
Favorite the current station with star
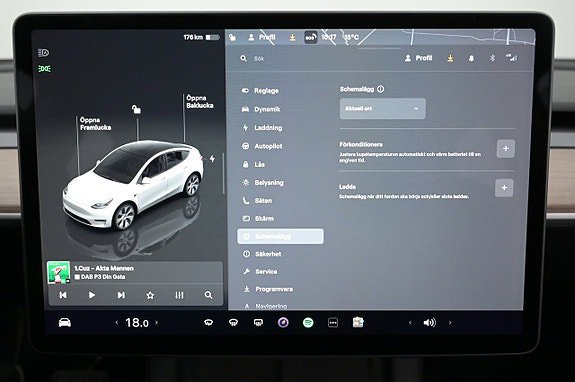(150, 295)
